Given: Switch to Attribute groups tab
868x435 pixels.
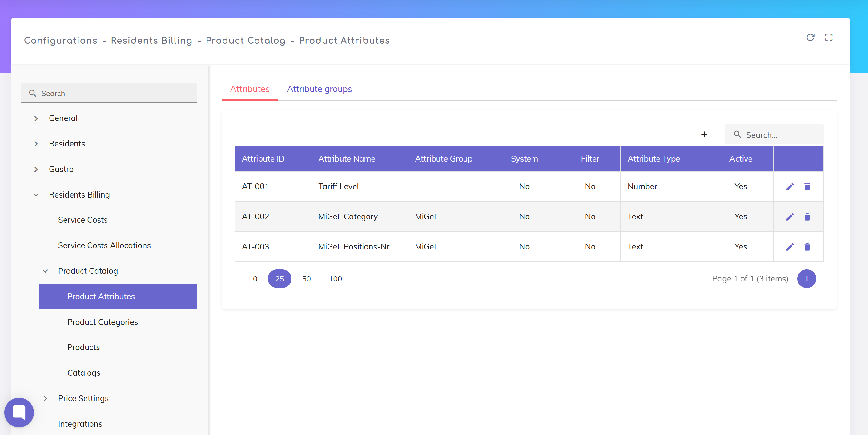Looking at the screenshot, I should (x=319, y=89).
